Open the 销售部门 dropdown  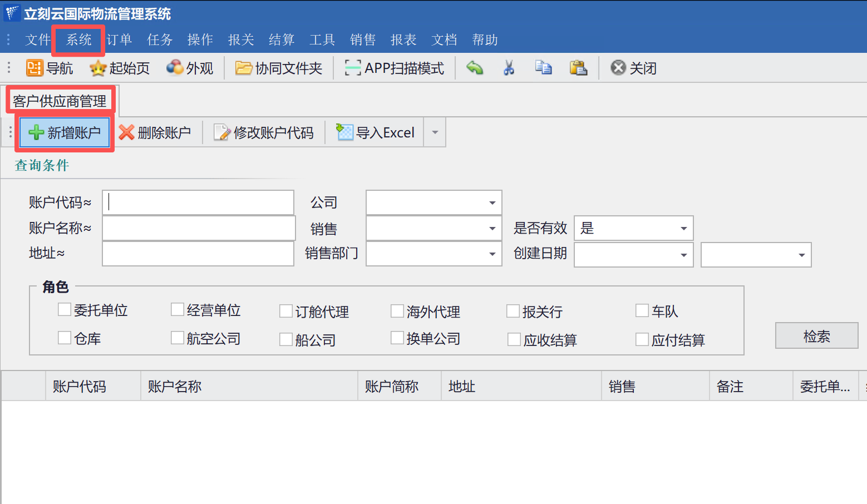point(492,254)
